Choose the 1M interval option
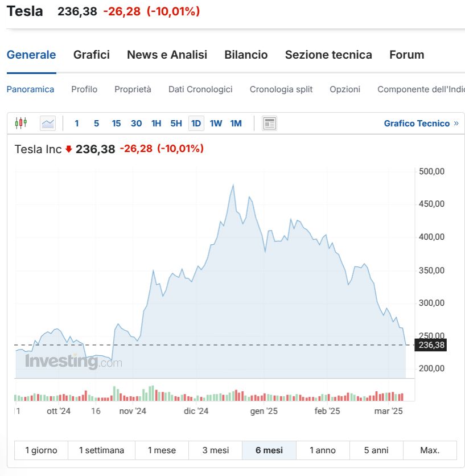Viewport: 465px width, 476px height. point(236,123)
